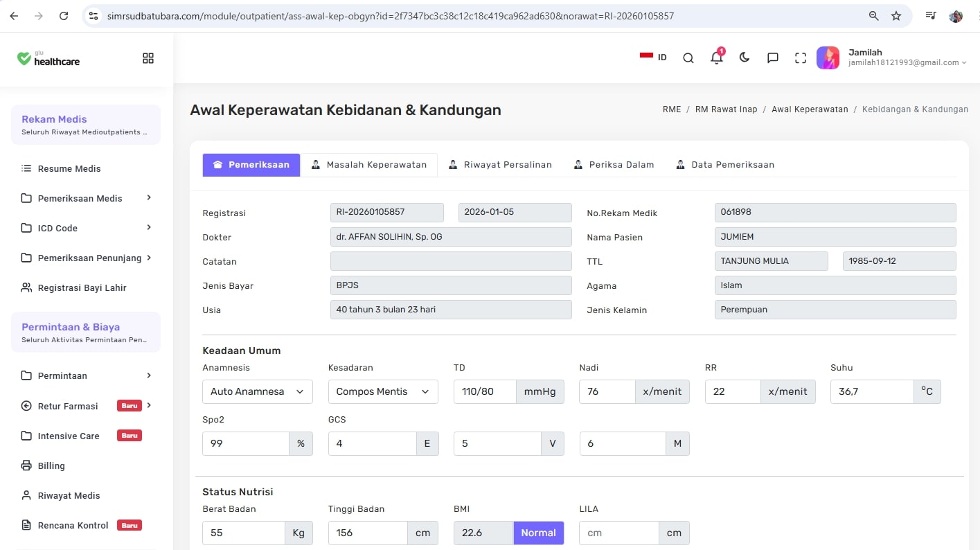Expand the Retur Farmasi menu
This screenshot has height=550, width=980.
point(86,406)
